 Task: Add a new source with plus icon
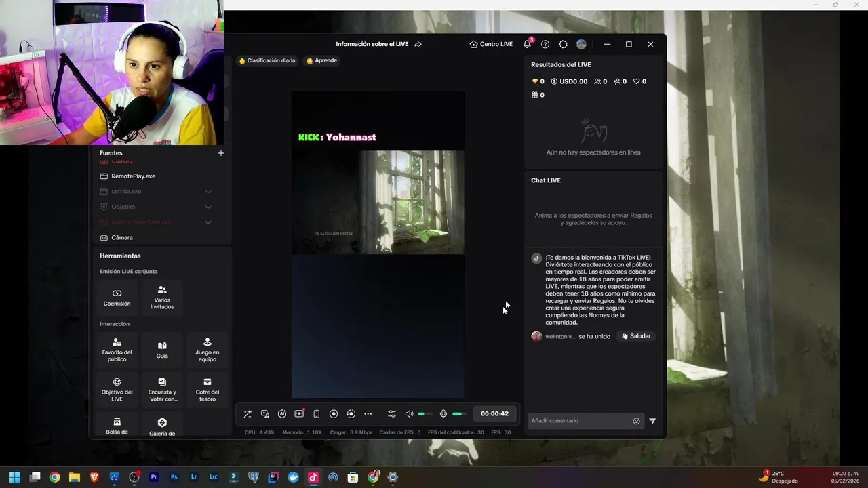coord(220,153)
